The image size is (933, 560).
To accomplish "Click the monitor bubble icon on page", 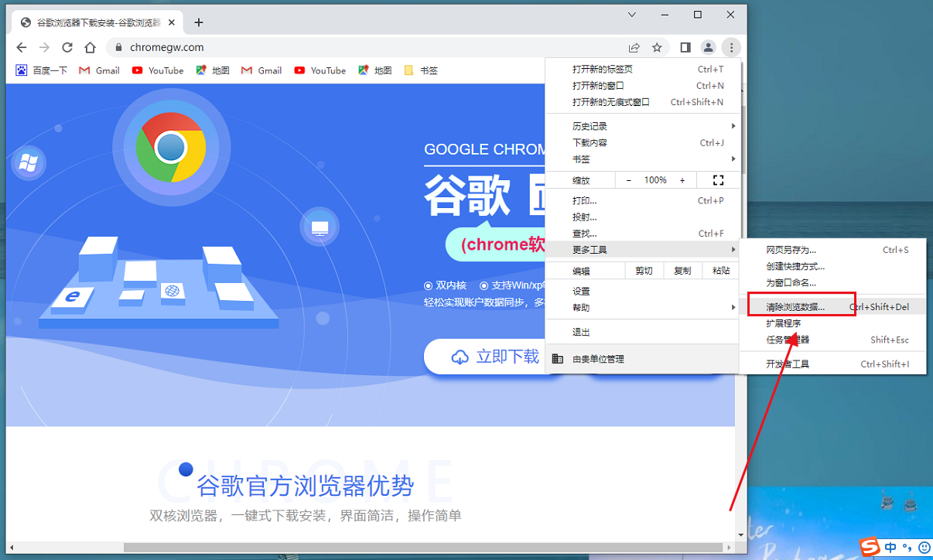I will (320, 227).
